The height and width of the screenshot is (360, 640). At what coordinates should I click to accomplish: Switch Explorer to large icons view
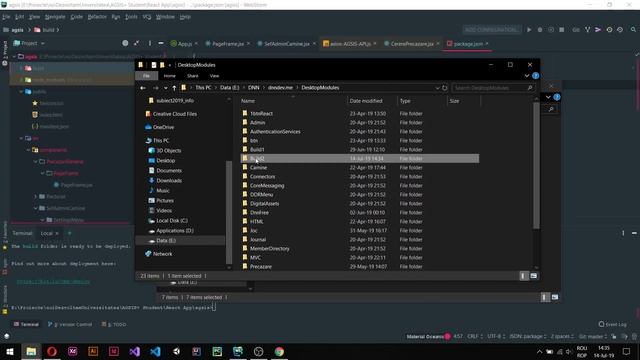pyautogui.click(x=533, y=276)
